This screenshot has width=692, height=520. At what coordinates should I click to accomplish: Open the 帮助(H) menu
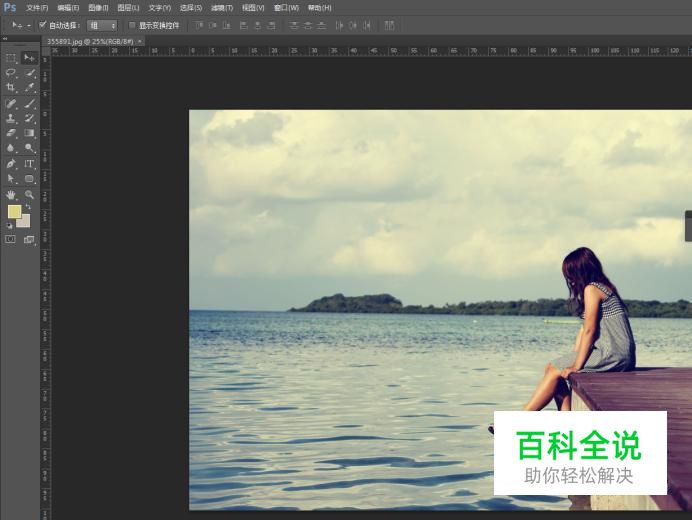[x=320, y=8]
